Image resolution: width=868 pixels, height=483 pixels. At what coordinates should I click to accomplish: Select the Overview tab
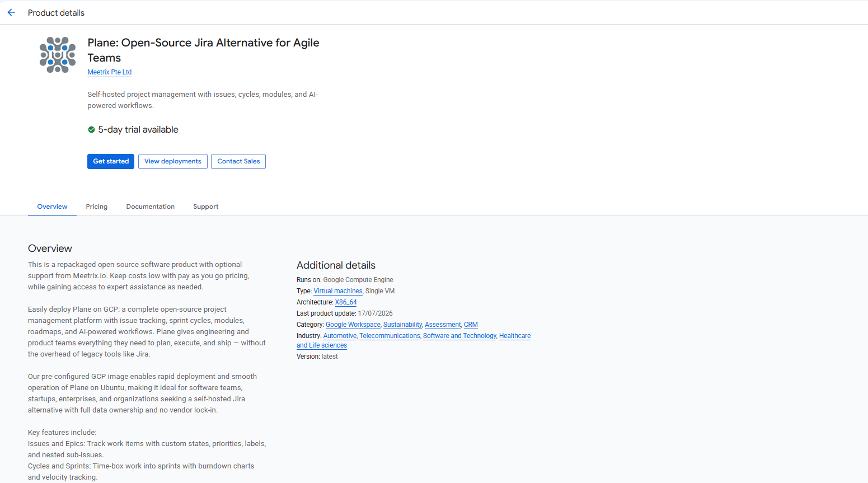(x=52, y=207)
